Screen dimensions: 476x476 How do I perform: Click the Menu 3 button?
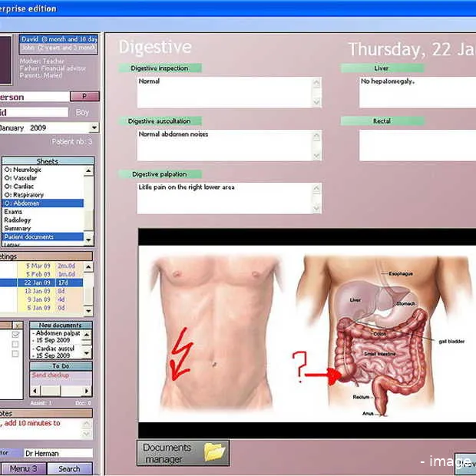[22, 469]
